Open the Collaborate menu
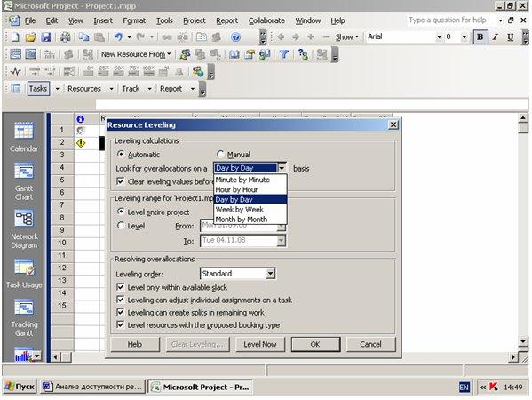532x400 pixels. click(266, 20)
